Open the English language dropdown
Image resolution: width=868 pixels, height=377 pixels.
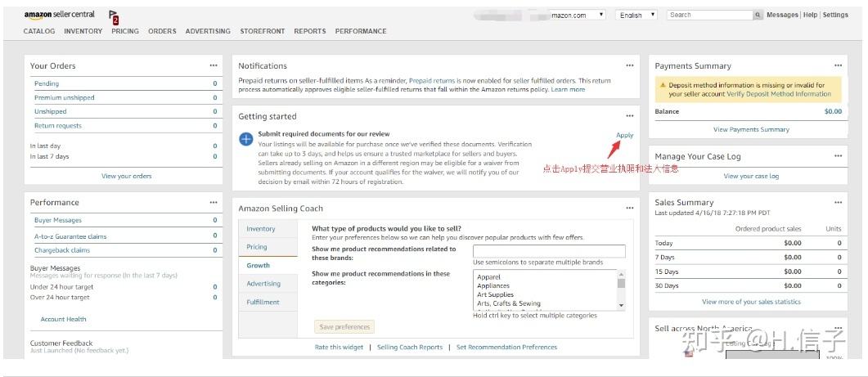[636, 15]
